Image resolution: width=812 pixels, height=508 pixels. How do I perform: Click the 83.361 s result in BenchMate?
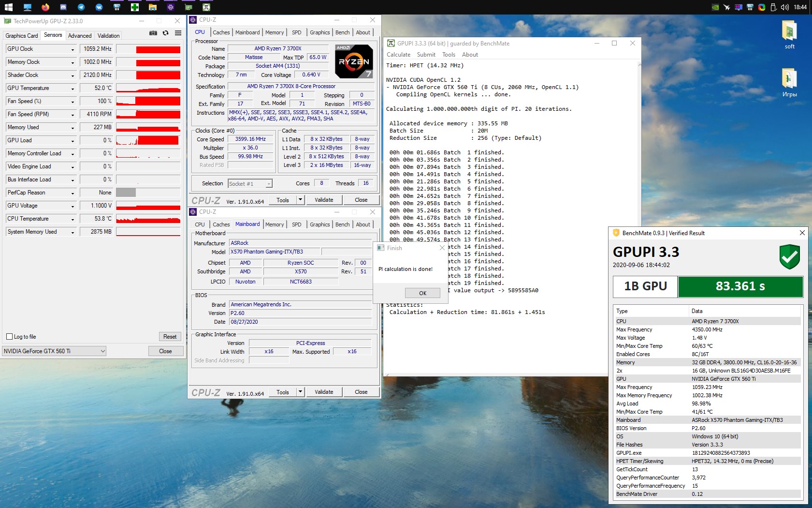coord(740,286)
